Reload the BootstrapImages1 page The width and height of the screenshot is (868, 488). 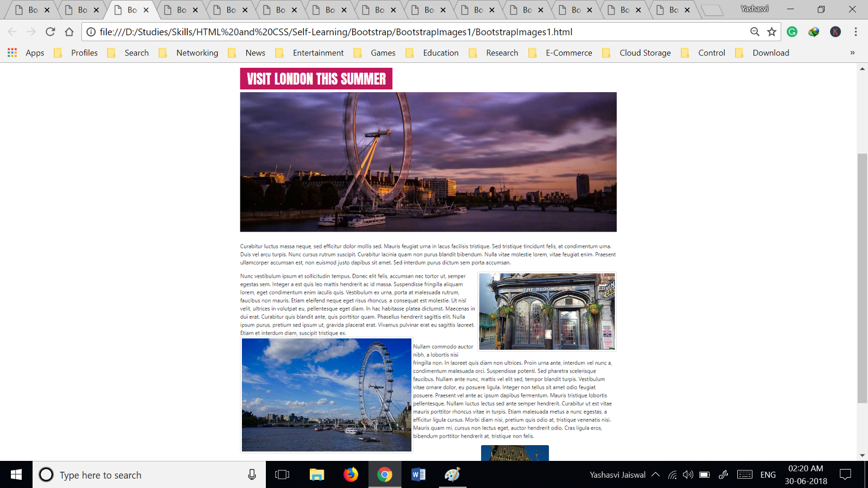50,32
